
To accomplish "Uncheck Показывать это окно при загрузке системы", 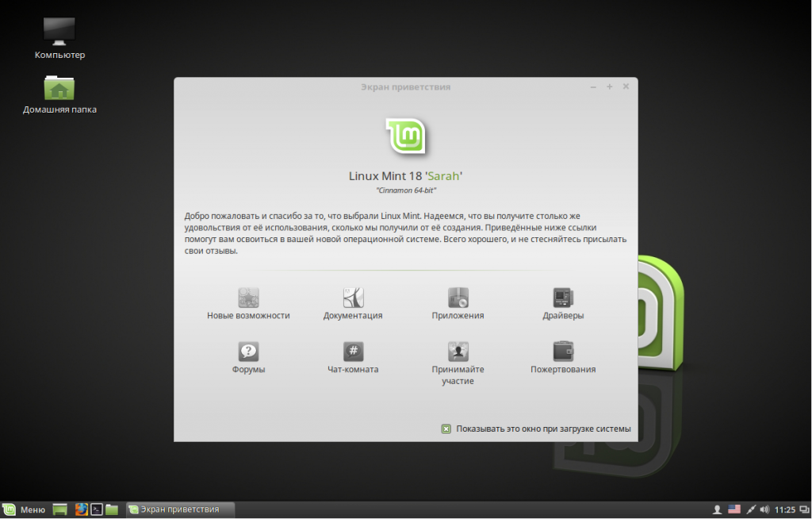I will [446, 428].
